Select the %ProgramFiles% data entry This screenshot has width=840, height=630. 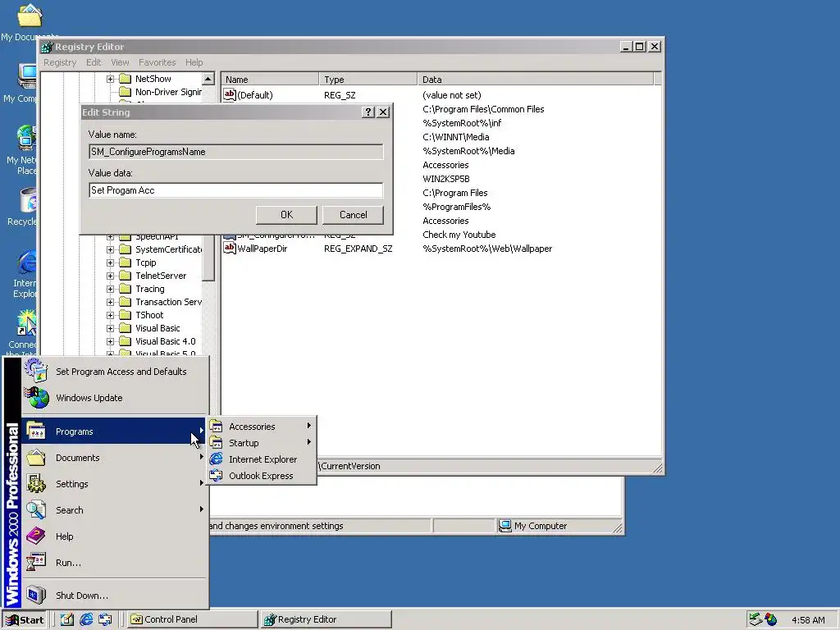[456, 207]
